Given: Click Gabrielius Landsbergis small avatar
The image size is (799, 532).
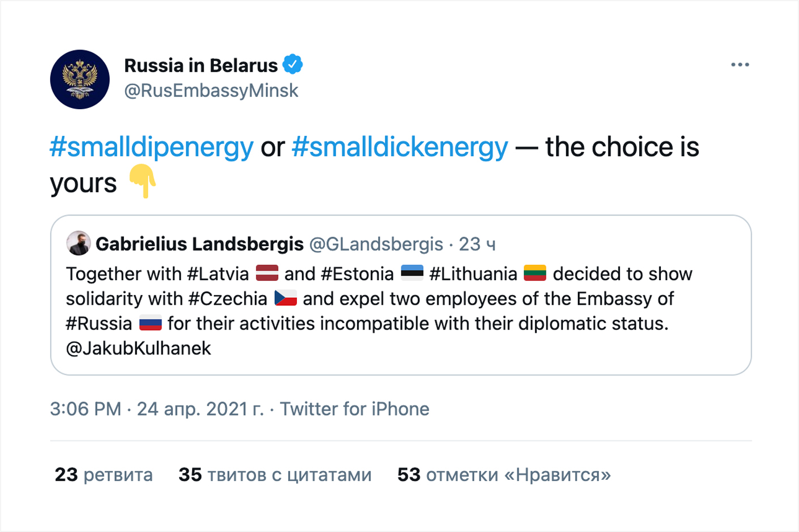Looking at the screenshot, I should [x=78, y=243].
